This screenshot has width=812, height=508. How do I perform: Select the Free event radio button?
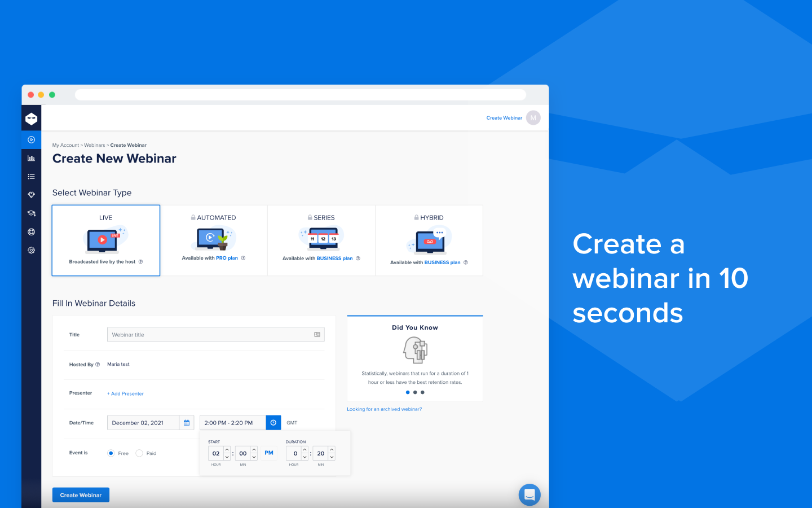click(x=111, y=453)
